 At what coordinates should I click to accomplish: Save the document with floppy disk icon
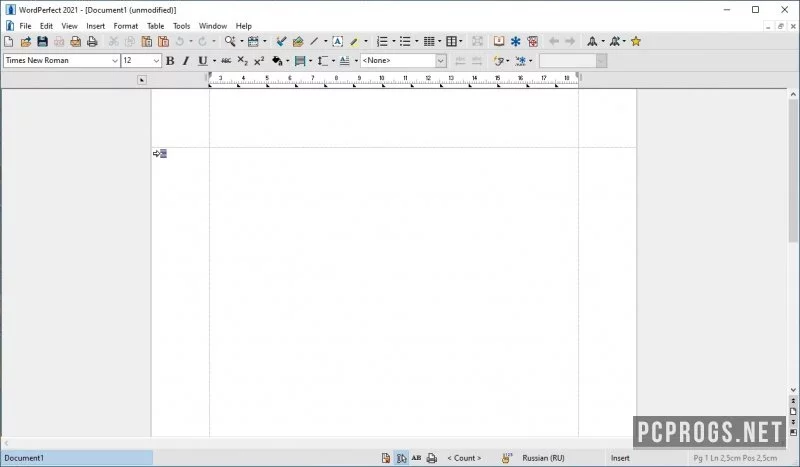tap(42, 42)
